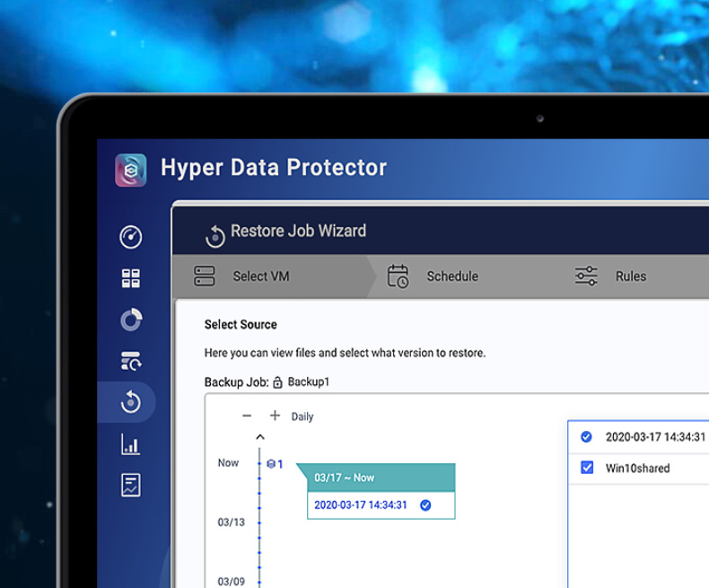Zoom out timeline with minus button
The width and height of the screenshot is (709, 588).
247,417
